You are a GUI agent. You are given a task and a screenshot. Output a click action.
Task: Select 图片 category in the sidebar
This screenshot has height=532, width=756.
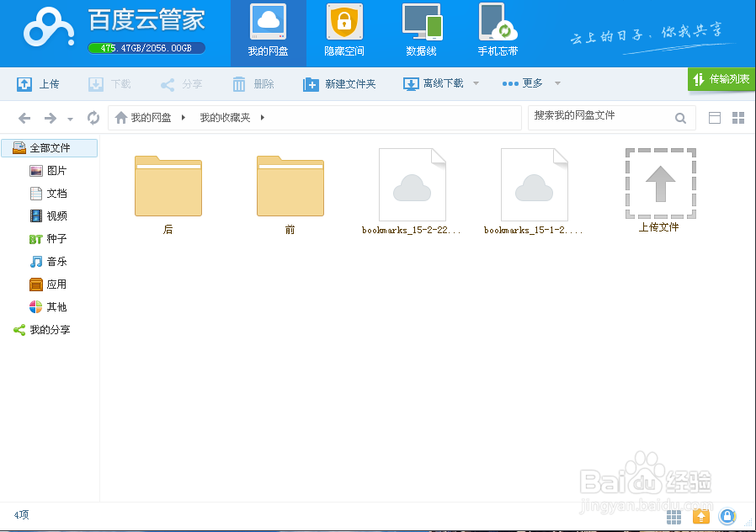[x=48, y=171]
